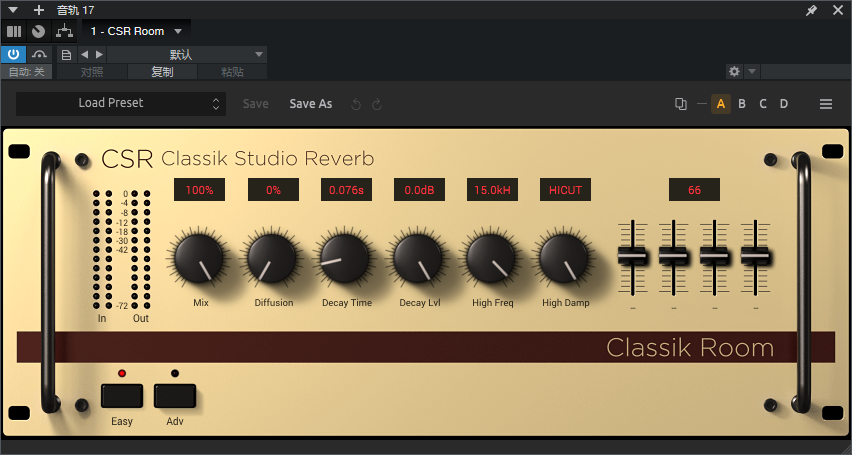852x455 pixels.
Task: Click the 100% Mix value display
Action: point(199,190)
